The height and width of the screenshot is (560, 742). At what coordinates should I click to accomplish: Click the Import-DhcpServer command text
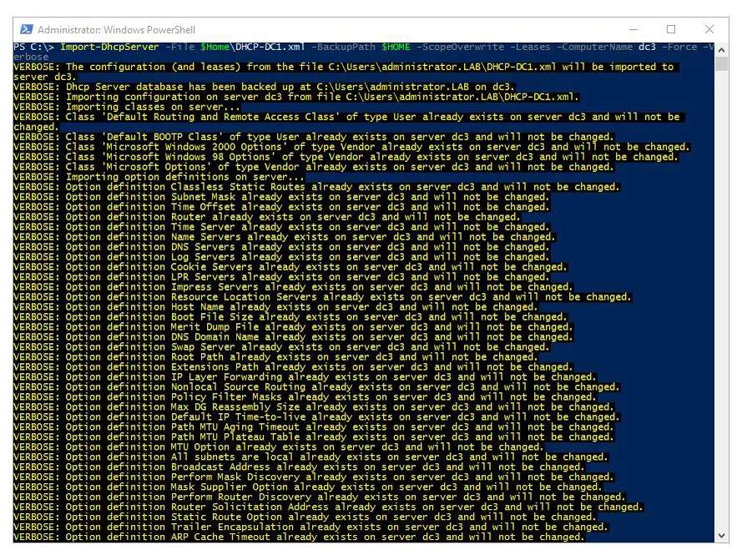[109, 47]
